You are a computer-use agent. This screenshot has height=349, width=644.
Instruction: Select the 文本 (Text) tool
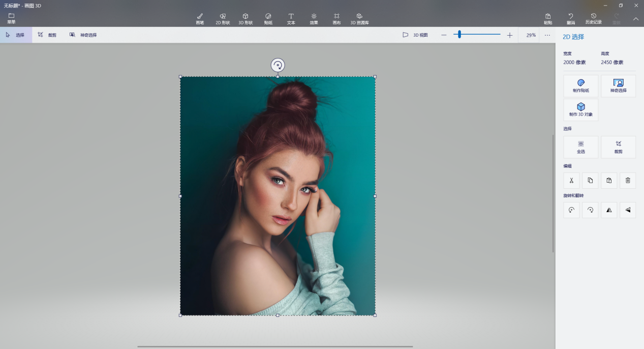291,19
